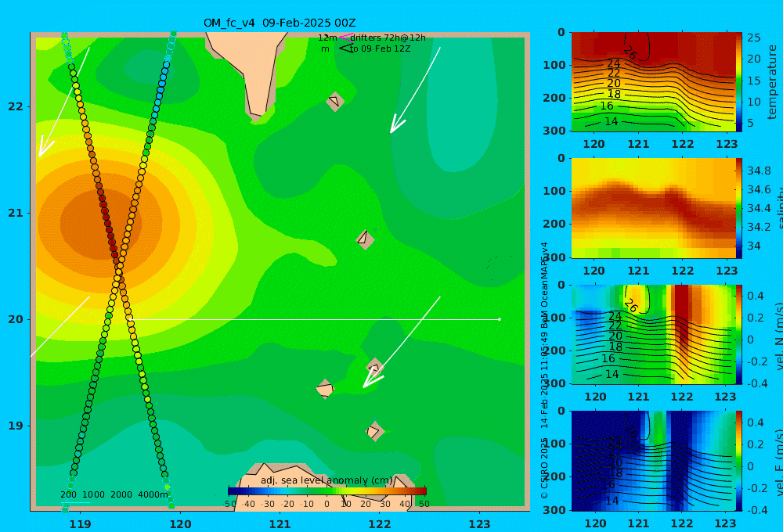Click the white endpoint dot of the 20N transect
Viewport: 783px width, 532px height.
(500, 319)
